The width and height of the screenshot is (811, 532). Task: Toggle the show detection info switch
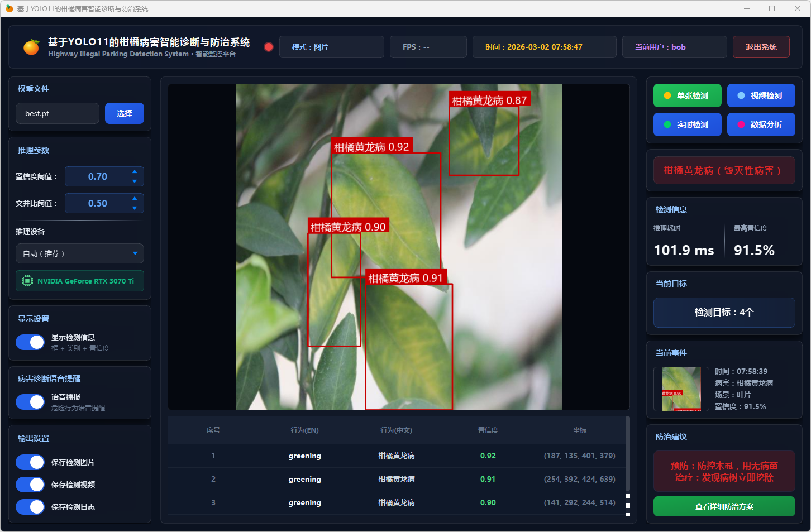(30, 342)
